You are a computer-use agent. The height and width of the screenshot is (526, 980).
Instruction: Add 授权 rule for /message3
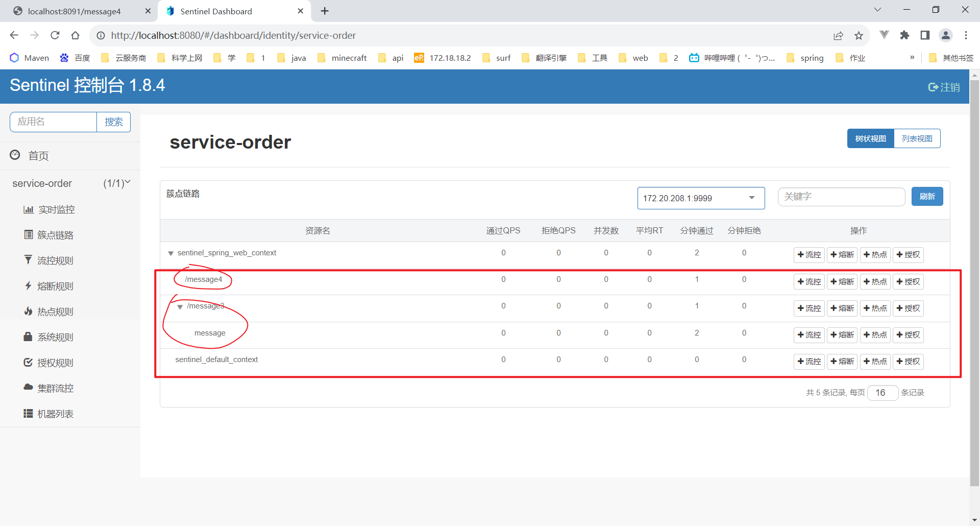coord(908,308)
